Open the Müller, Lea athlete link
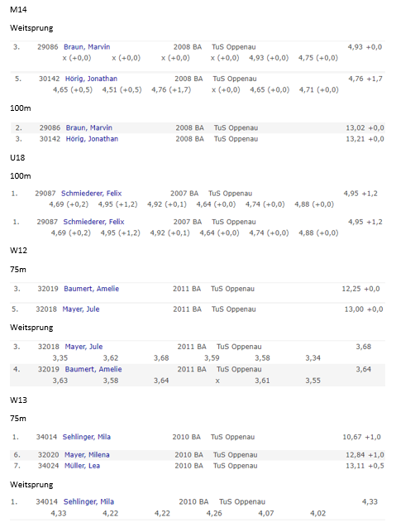The width and height of the screenshot is (396, 532). [x=82, y=466]
